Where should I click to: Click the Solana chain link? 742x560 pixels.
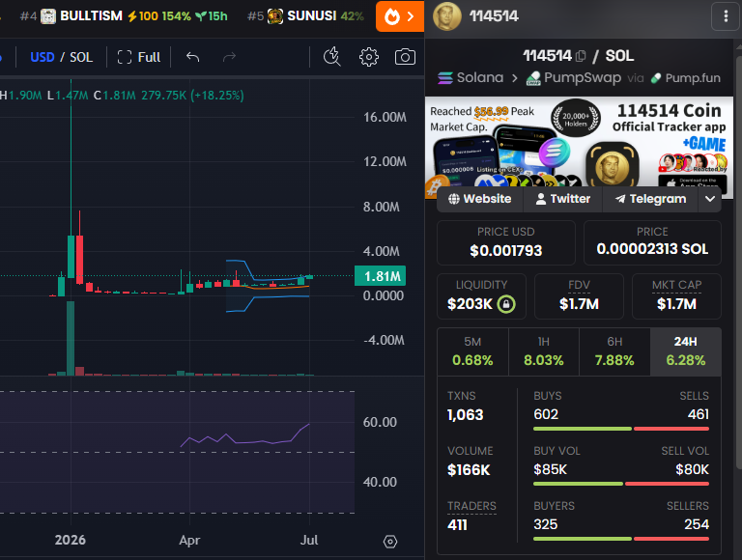(x=471, y=77)
